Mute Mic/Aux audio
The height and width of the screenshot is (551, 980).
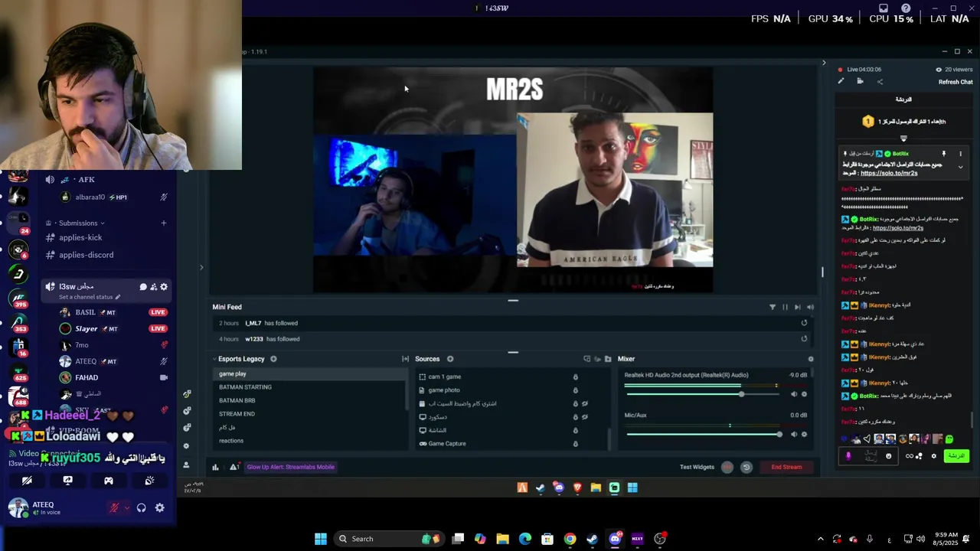click(793, 435)
